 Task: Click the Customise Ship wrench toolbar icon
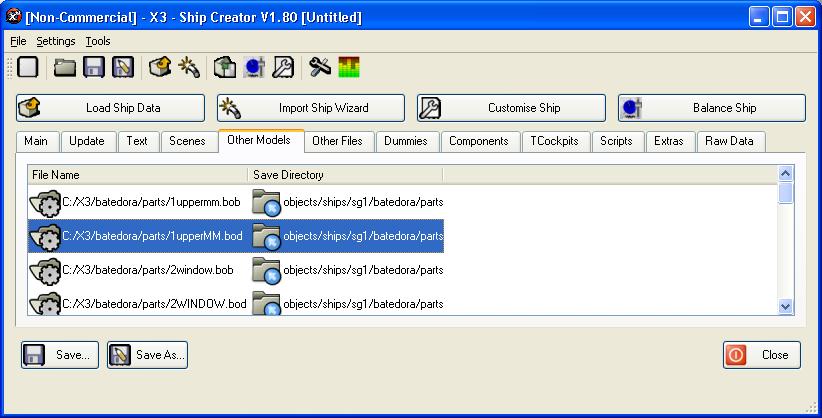coord(283,67)
